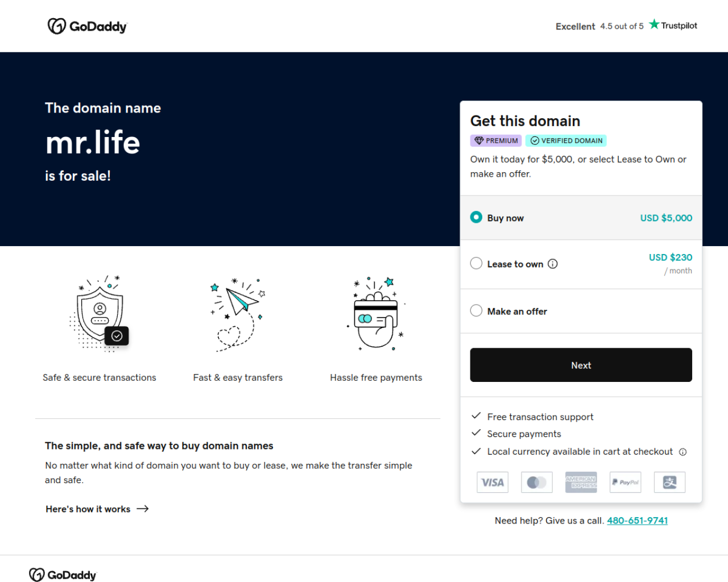Click the Mastercard payment icon
Viewport: 728px width, 582px height.
537,482
